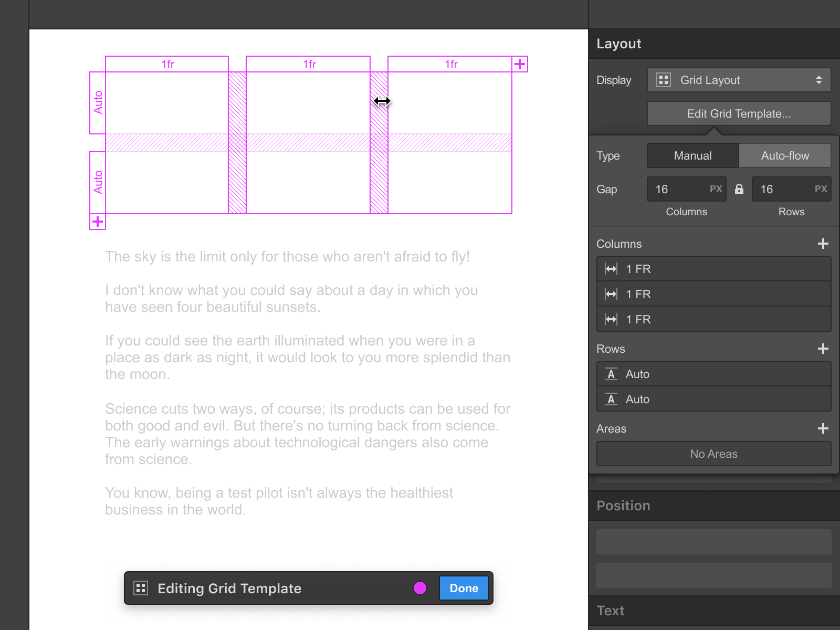
Task: Select the Manual grid type
Action: (x=692, y=155)
